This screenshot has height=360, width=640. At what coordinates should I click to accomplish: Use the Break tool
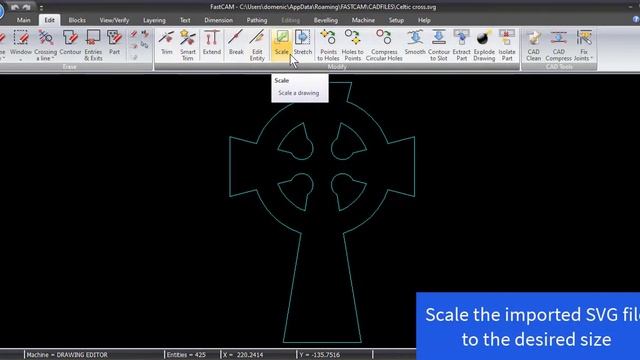(x=236, y=43)
